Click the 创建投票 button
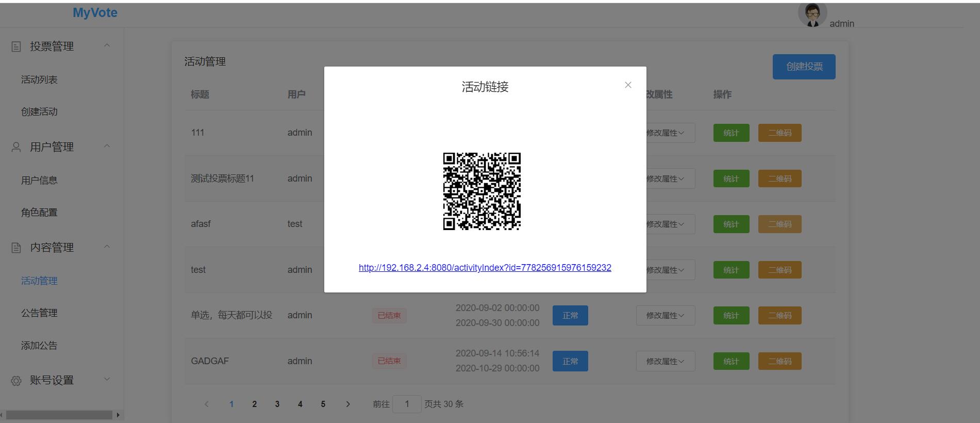 pos(804,67)
